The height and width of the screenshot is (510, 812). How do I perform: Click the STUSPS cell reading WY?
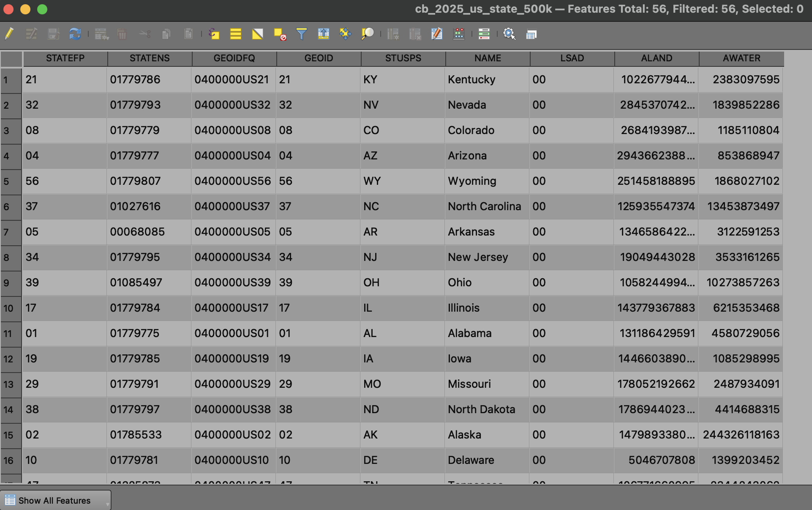[403, 181]
